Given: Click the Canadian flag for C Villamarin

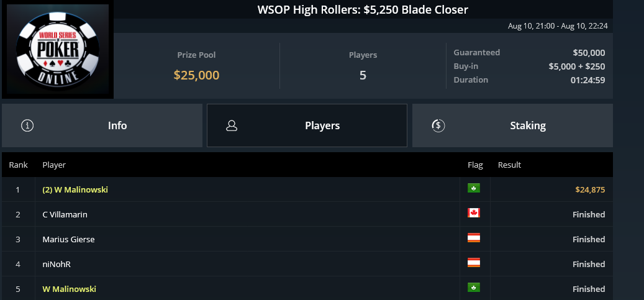Looking at the screenshot, I should [474, 213].
